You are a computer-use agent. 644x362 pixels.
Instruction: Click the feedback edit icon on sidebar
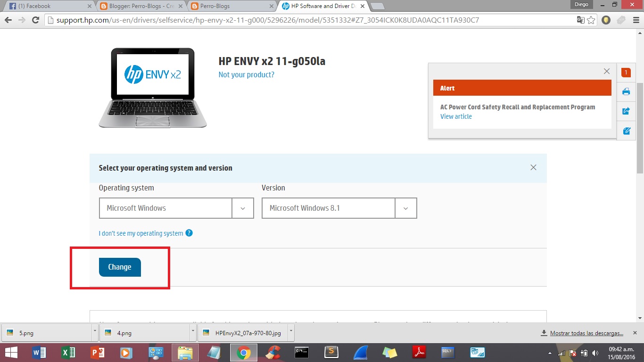[626, 131]
